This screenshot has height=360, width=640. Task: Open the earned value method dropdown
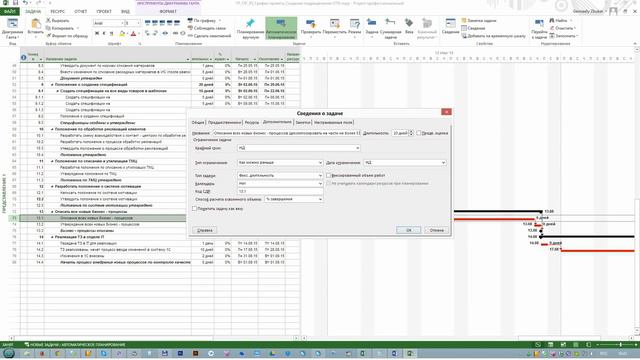click(x=320, y=199)
